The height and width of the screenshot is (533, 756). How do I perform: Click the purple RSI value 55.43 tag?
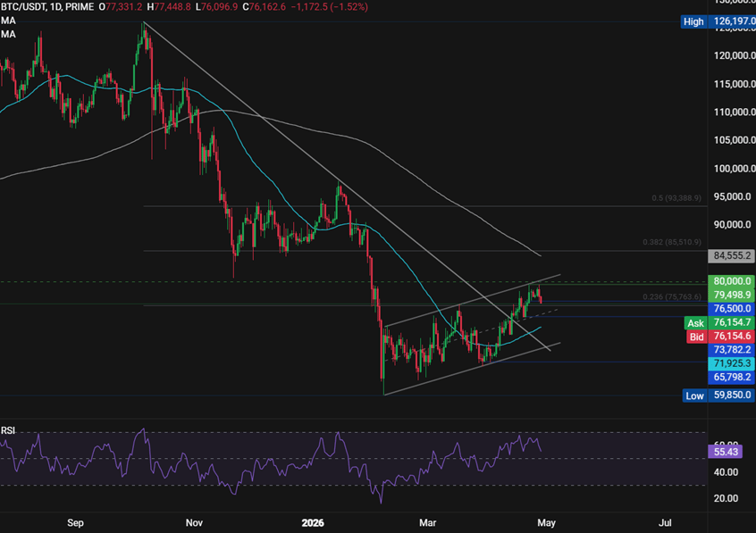pyautogui.click(x=725, y=452)
